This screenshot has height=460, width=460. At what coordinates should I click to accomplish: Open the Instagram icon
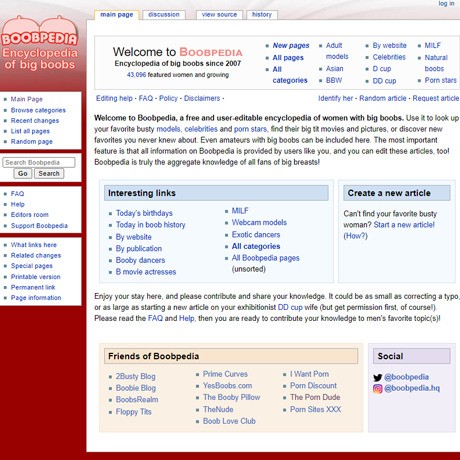point(377,389)
